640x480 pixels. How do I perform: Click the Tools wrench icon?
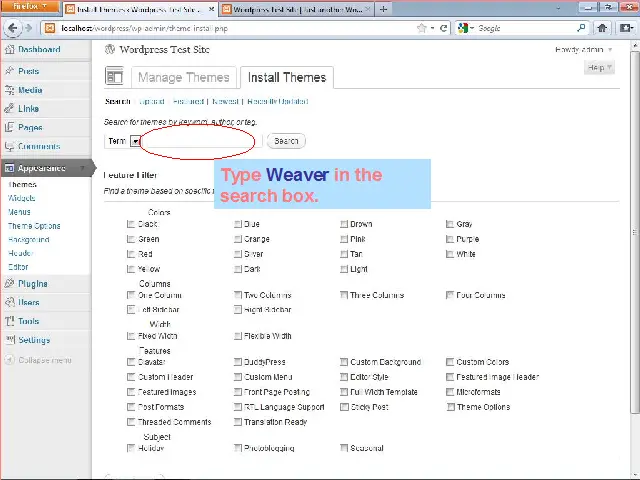click(x=9, y=321)
